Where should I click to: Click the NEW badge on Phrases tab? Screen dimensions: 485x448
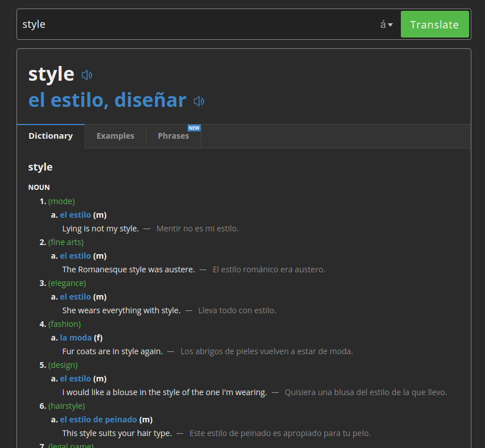pos(194,128)
